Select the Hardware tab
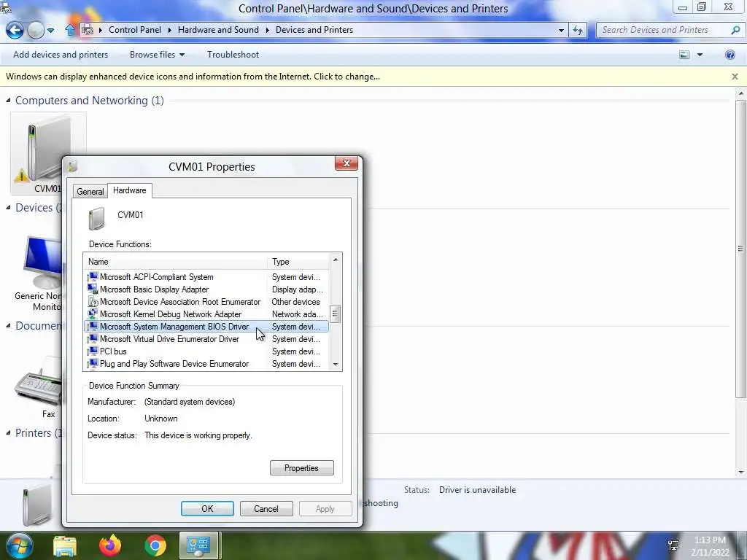Viewport: 747px width, 560px height. coord(130,190)
